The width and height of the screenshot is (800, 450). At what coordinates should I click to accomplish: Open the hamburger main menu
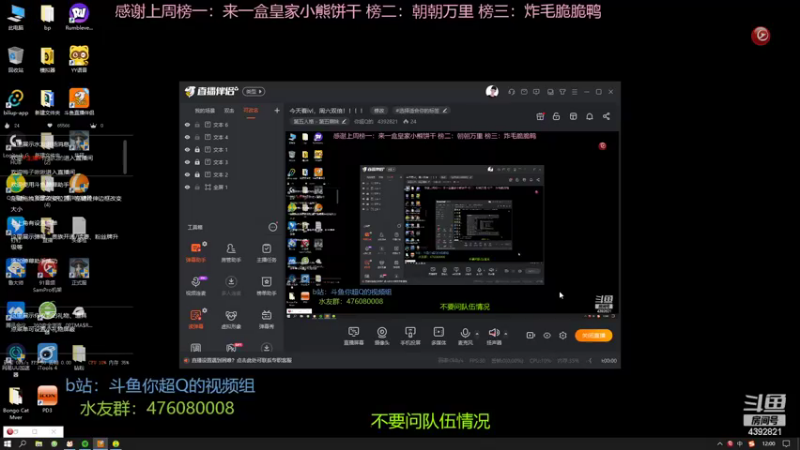(574, 92)
